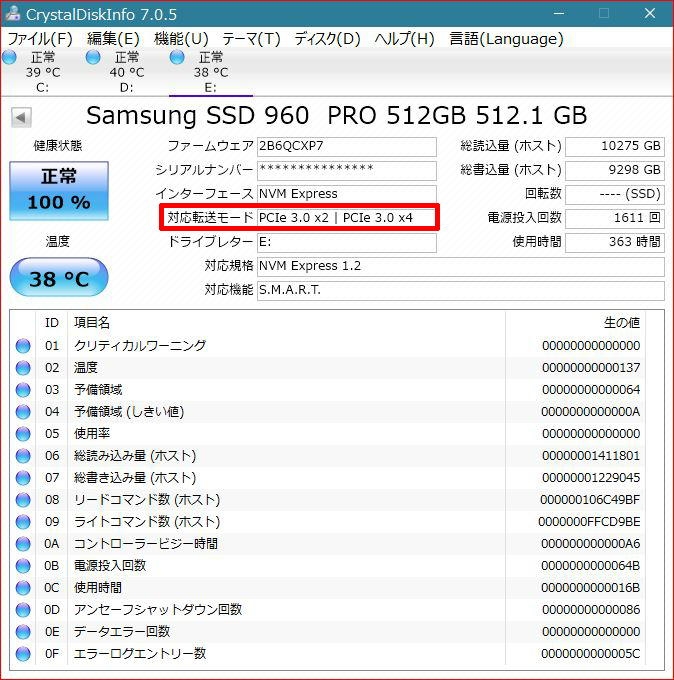Click the CrystalDiskInfo title bar app icon
Viewport: 674px width, 680px height.
[x=13, y=14]
